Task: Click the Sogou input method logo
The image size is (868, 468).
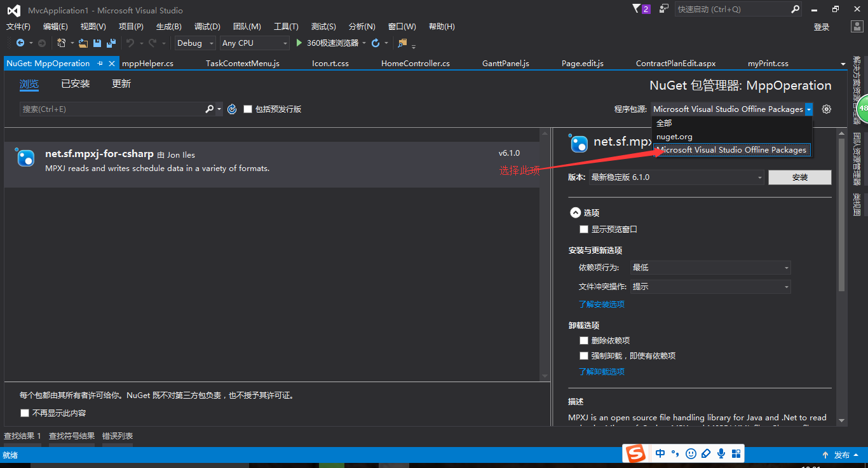Action: pyautogui.click(x=635, y=453)
